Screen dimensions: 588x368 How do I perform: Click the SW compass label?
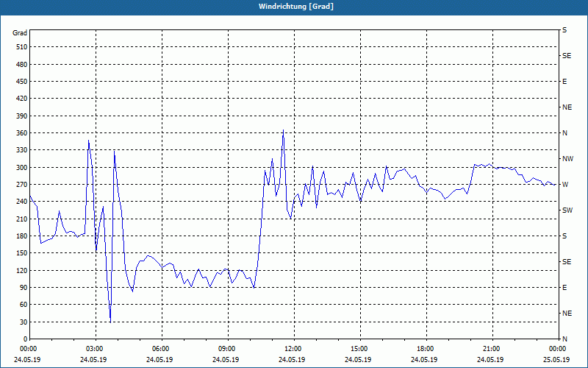click(x=567, y=210)
